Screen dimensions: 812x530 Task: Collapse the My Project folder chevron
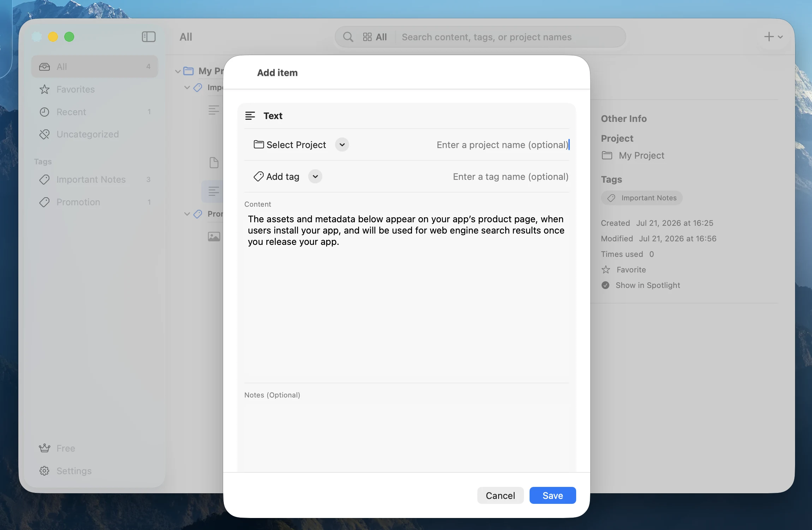(178, 71)
